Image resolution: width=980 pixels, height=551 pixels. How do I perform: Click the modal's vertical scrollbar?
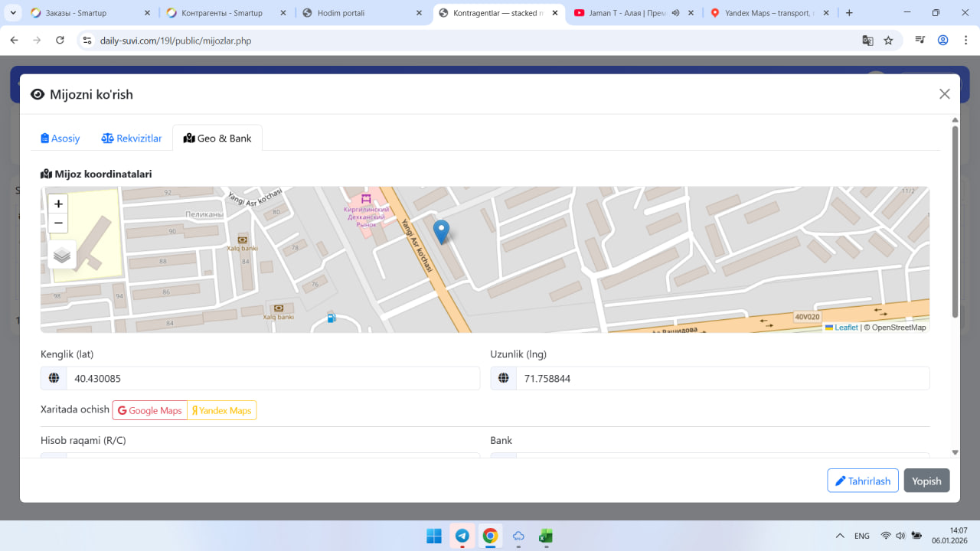(x=955, y=222)
